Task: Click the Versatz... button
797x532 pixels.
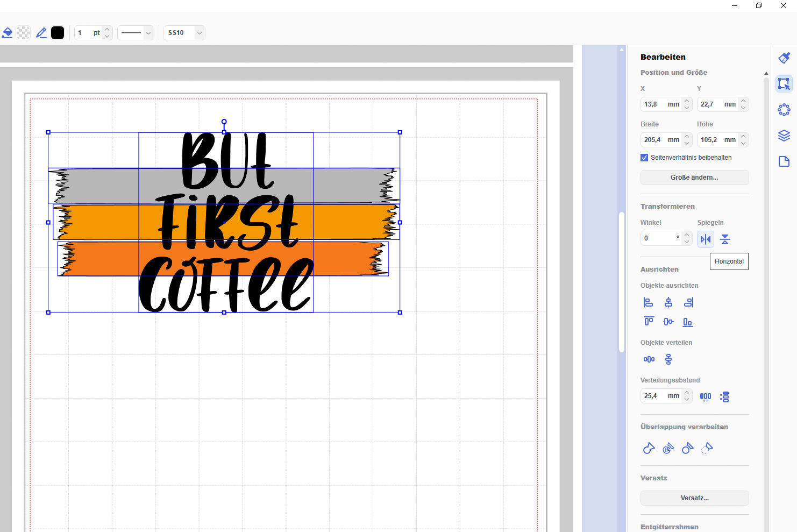Action: coord(694,498)
